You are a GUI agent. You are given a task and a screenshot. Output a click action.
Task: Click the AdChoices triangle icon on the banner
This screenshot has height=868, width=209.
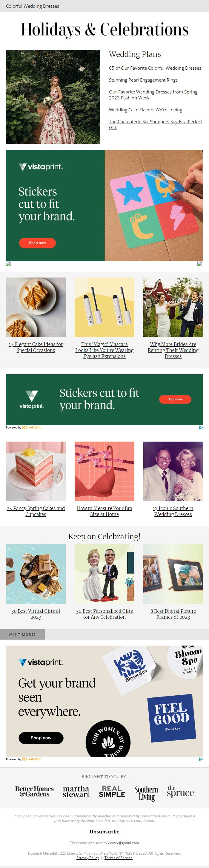tap(201, 427)
